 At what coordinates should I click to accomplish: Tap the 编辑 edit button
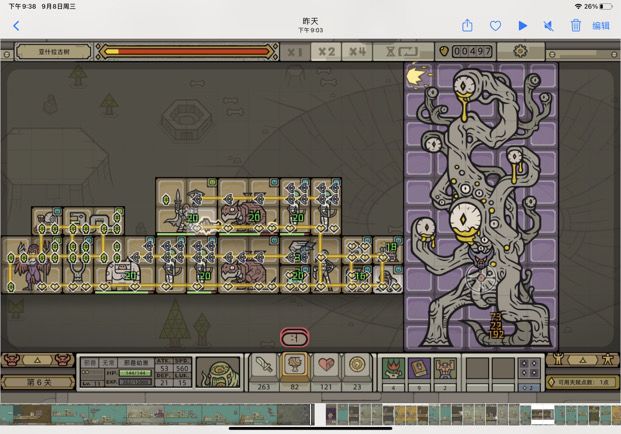(x=601, y=26)
